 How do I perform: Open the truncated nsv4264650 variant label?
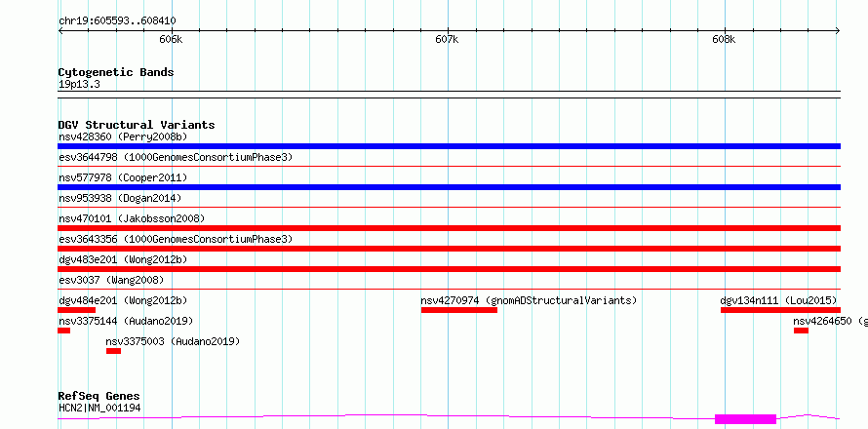[x=830, y=321]
